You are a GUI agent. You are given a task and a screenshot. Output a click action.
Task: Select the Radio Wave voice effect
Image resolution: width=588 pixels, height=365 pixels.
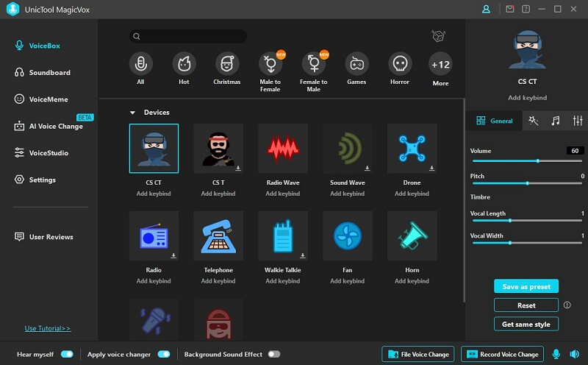coord(283,149)
